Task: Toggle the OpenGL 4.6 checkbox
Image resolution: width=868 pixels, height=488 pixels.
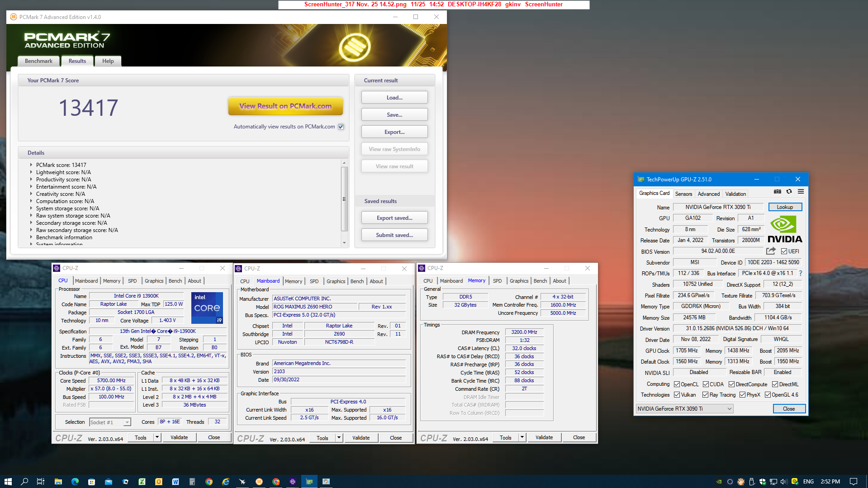Action: (768, 394)
